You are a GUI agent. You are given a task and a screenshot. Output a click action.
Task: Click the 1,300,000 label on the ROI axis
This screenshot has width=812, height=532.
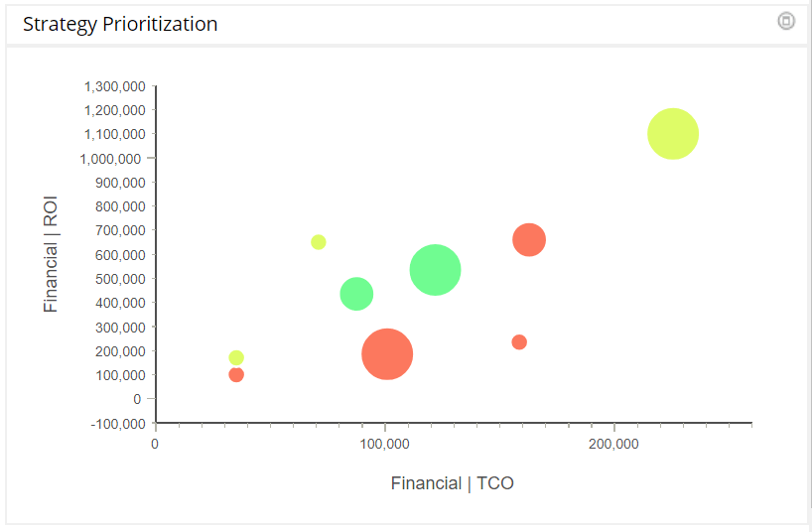114,86
